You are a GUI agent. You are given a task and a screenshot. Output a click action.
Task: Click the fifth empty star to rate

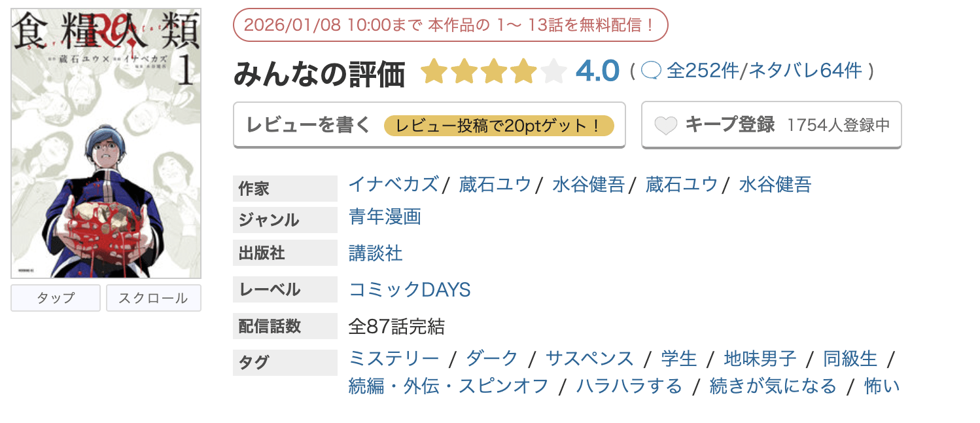click(553, 71)
